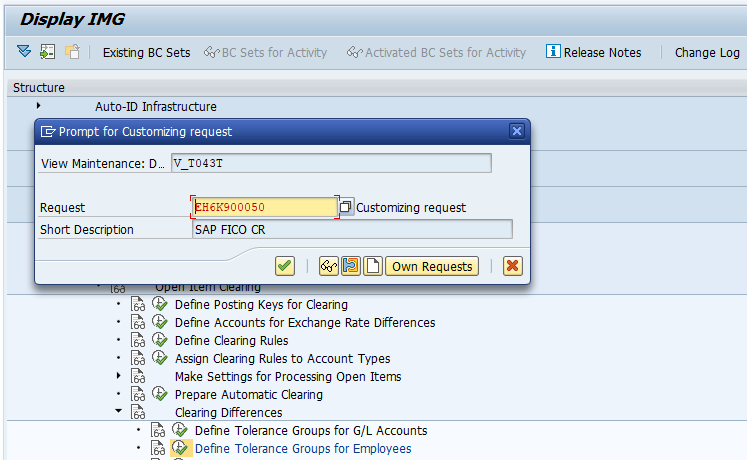
Task: Open documentation icon for Prepare Automatic Clearing
Action: [138, 395]
